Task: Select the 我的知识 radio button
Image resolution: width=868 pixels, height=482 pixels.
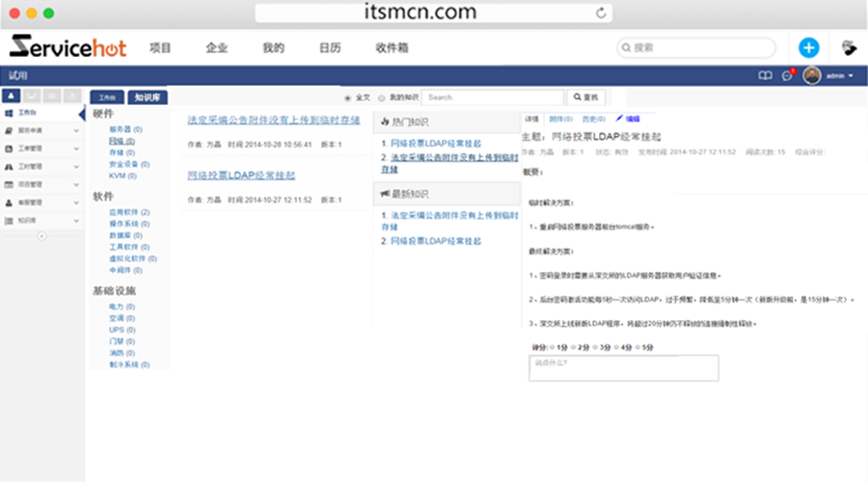Action: (382, 97)
